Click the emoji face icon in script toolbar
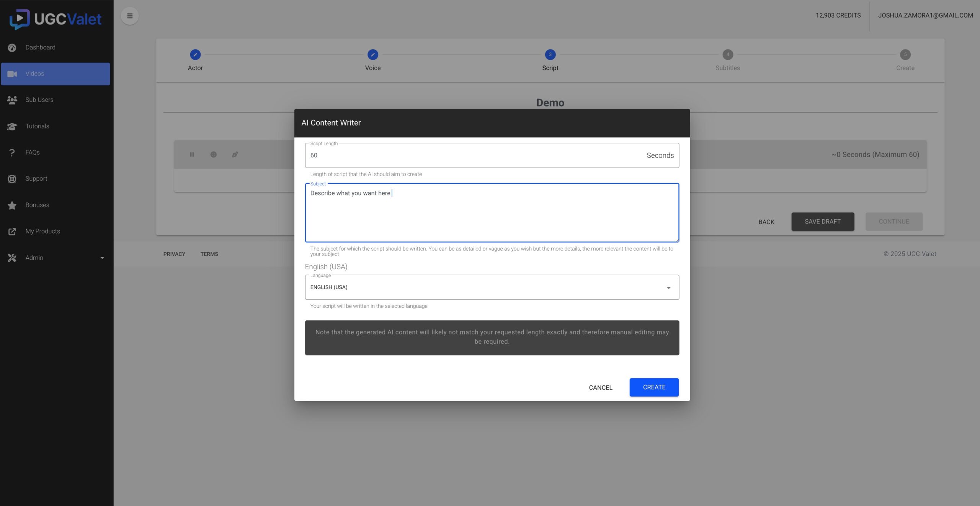 213,155
